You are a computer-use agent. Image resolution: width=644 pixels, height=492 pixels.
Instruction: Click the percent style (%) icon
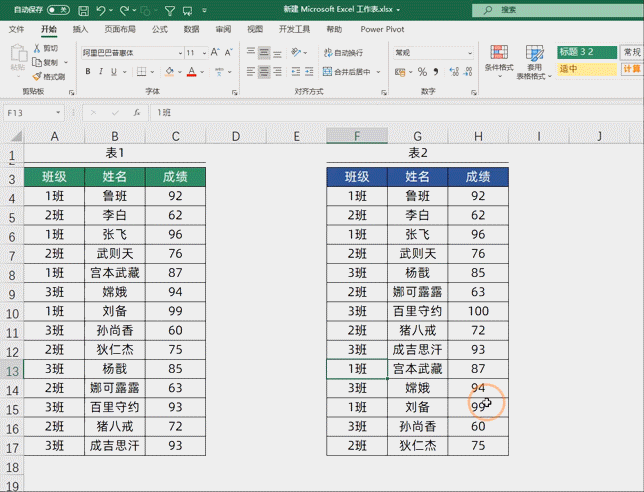click(x=421, y=72)
